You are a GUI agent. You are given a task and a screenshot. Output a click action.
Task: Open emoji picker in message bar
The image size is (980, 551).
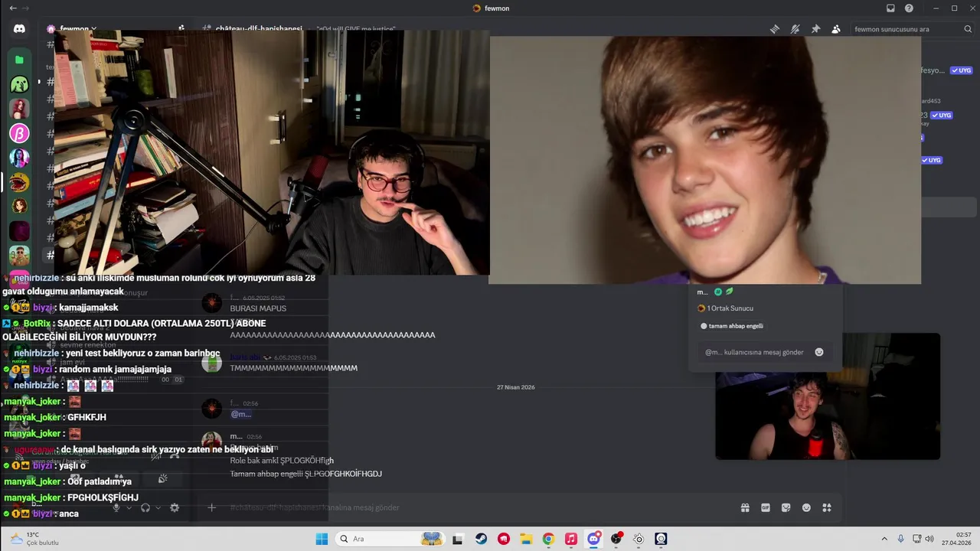[806, 507]
